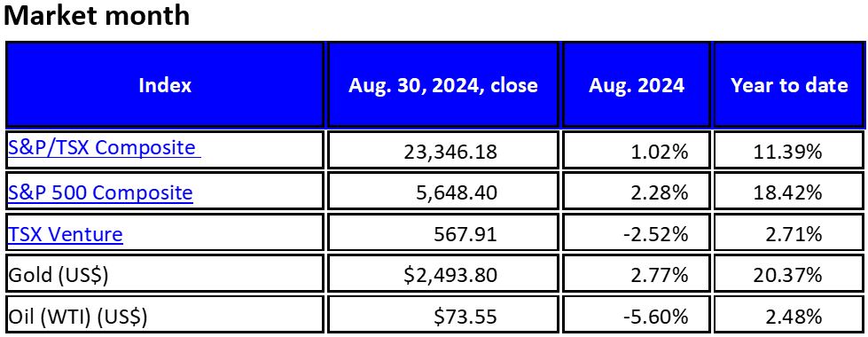The width and height of the screenshot is (868, 337).
Task: Open the S&P 500 Composite link
Action: [100, 192]
